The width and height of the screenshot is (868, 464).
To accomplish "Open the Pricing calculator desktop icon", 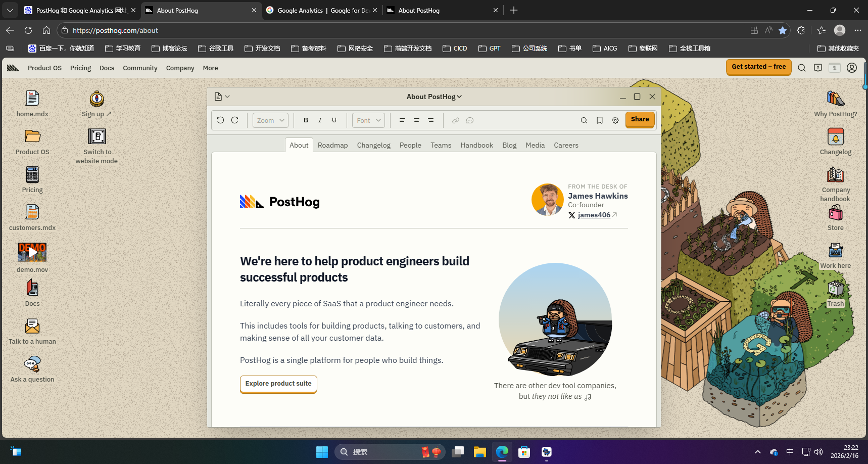I will coord(32,179).
